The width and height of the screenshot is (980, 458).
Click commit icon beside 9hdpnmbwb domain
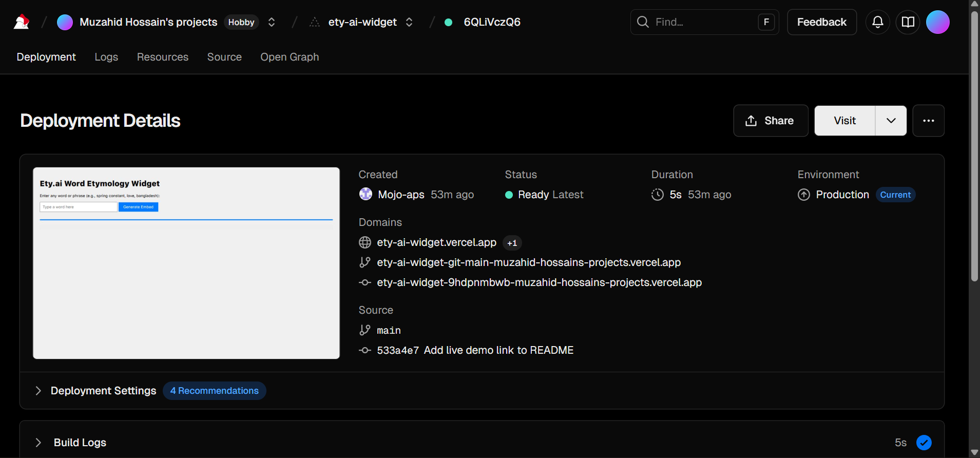[x=365, y=282]
